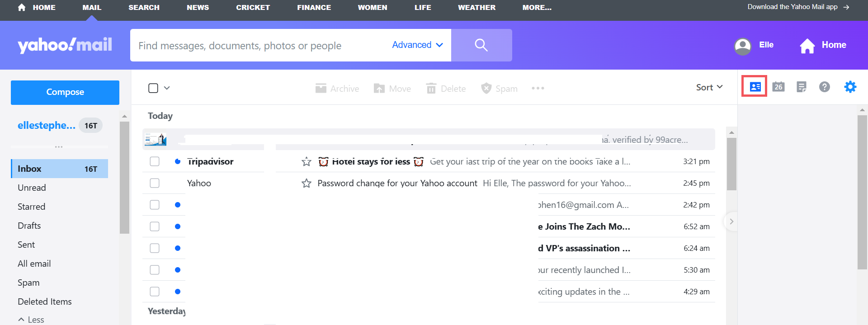The height and width of the screenshot is (325, 868).
Task: Check the Tripadvisor email checkbox
Action: point(155,161)
